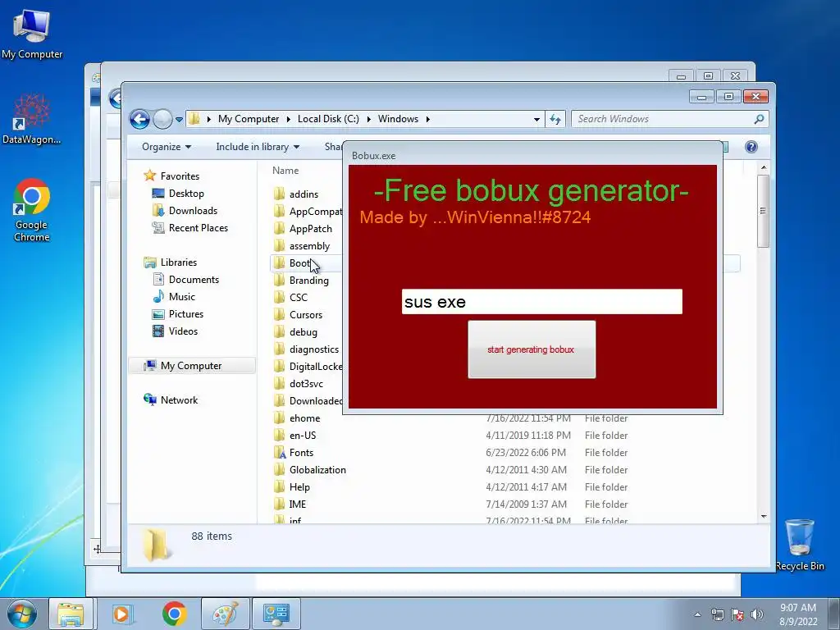
Task: Select the Cursors folder icon
Action: (279, 314)
